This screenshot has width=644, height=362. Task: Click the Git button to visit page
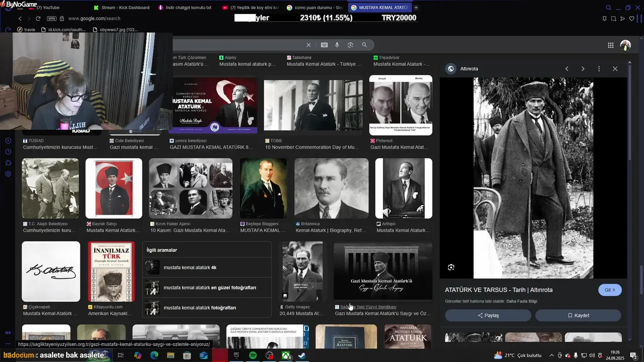[x=610, y=290]
